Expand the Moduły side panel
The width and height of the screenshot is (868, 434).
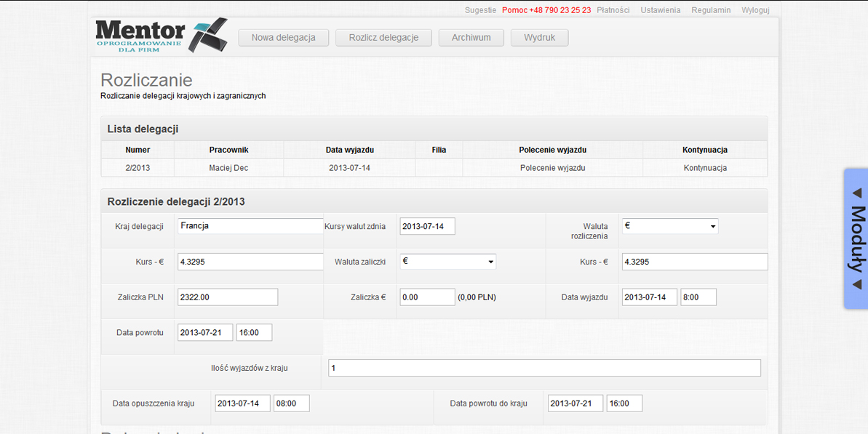[856, 238]
